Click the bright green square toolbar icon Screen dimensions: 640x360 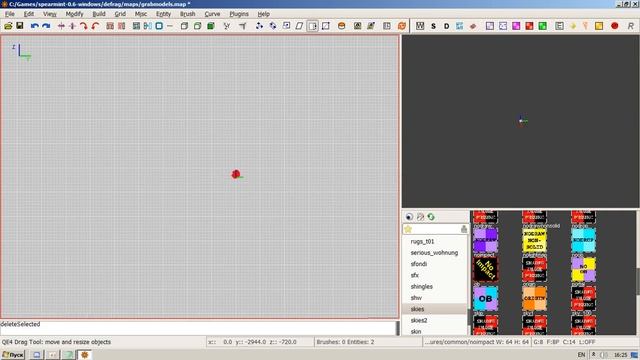542,26
